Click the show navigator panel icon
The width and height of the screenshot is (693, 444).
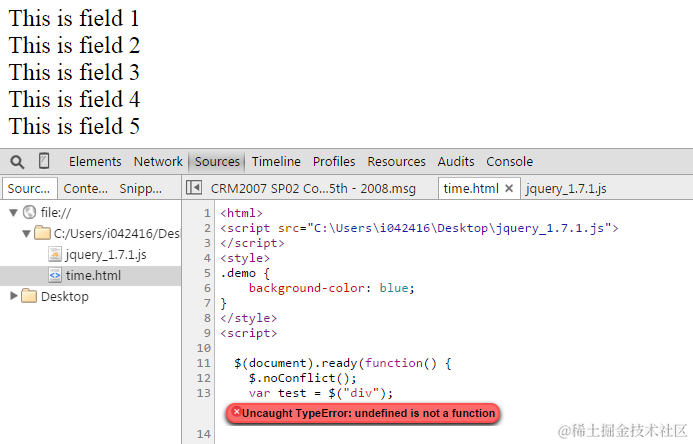tap(194, 187)
